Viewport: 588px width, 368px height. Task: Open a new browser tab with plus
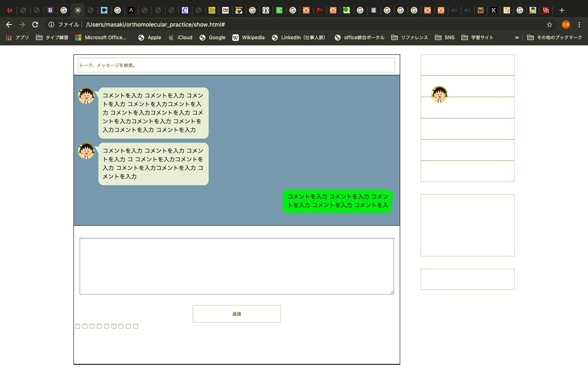coord(562,10)
